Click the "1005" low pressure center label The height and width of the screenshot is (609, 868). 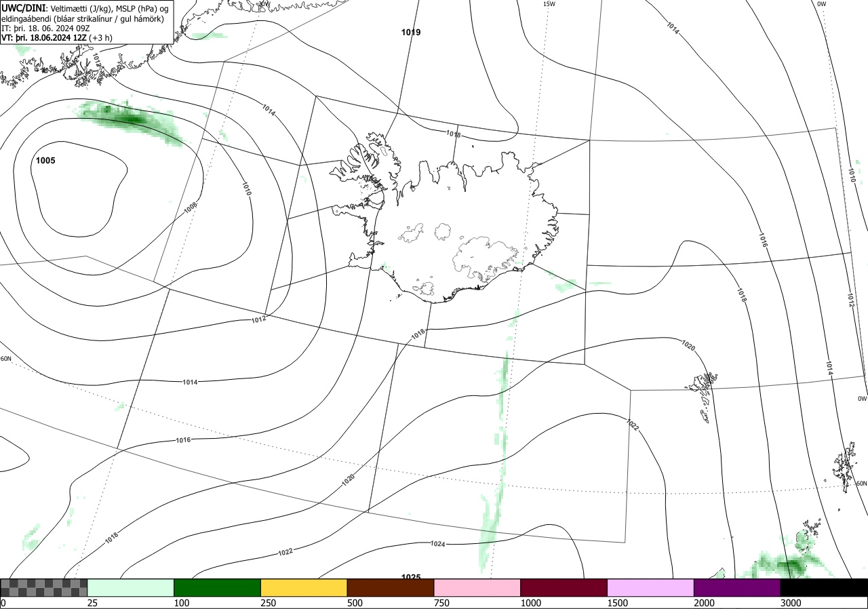pos(46,161)
